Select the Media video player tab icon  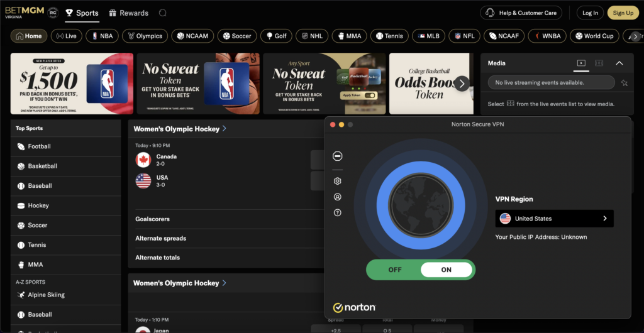[580, 63]
